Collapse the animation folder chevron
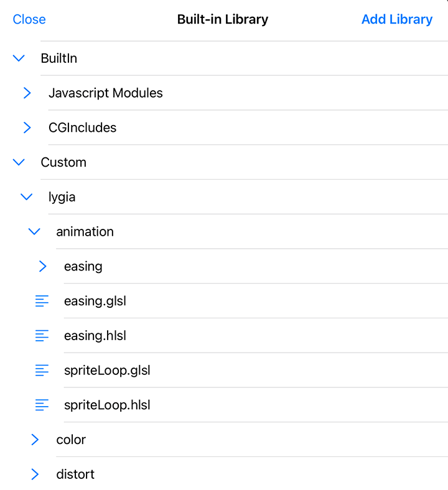 [34, 231]
